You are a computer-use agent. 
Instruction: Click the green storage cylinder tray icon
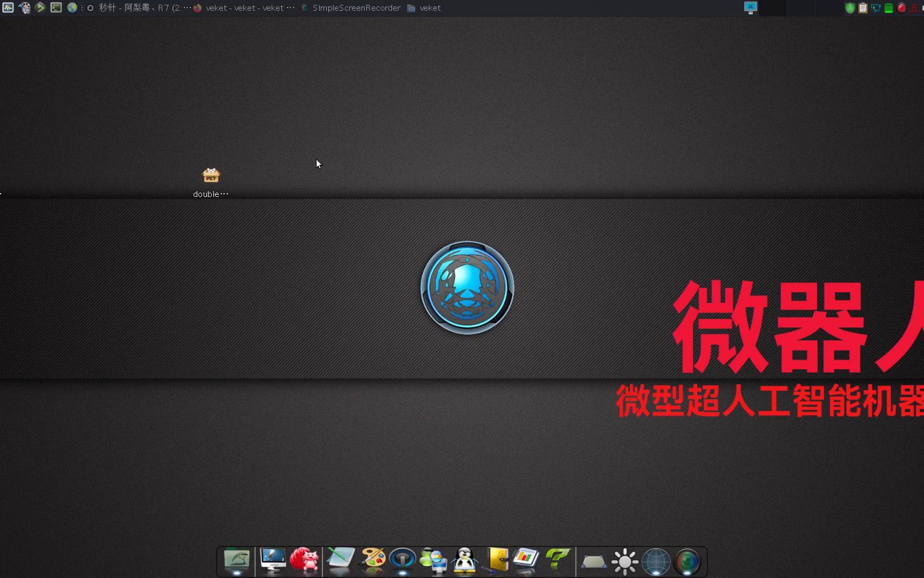889,7
